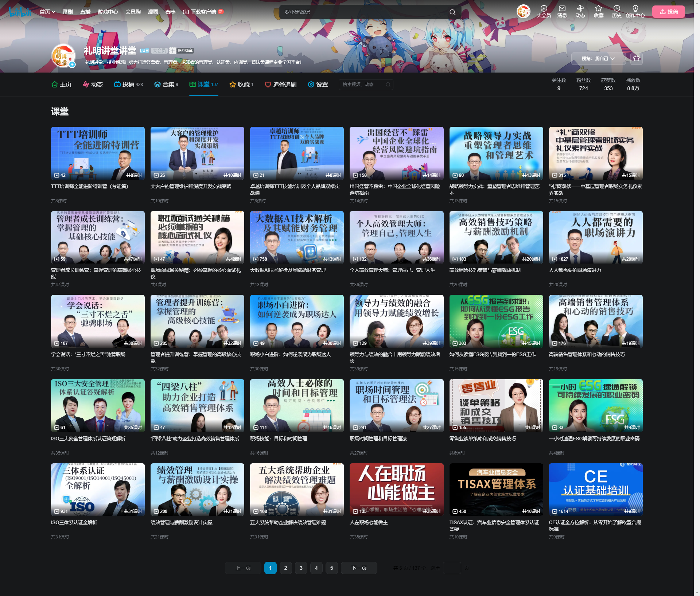Image resolution: width=700 pixels, height=596 pixels.
Task: Switch to the 合集 9 tab
Action: [166, 85]
